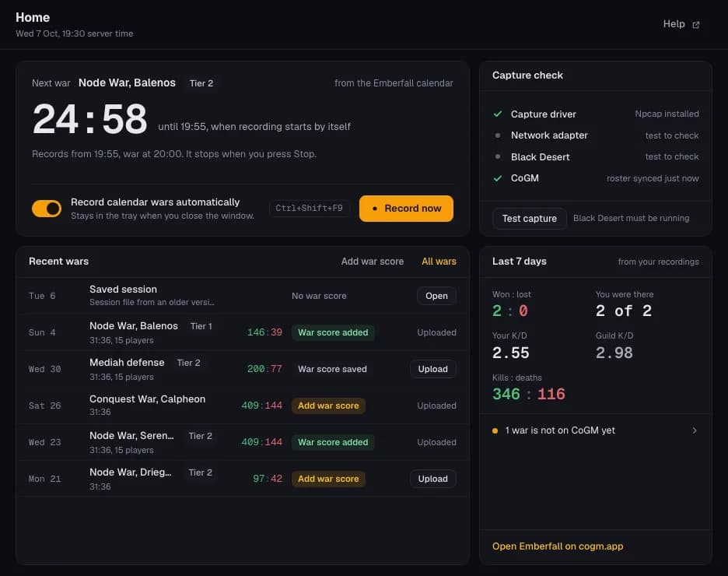Click the 24:58 countdown timer

pos(90,119)
